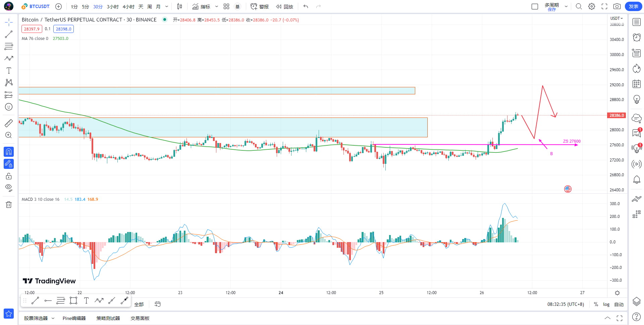Expand bottom panel with up chevron
Viewport: 644px width, 325px height.
607,318
